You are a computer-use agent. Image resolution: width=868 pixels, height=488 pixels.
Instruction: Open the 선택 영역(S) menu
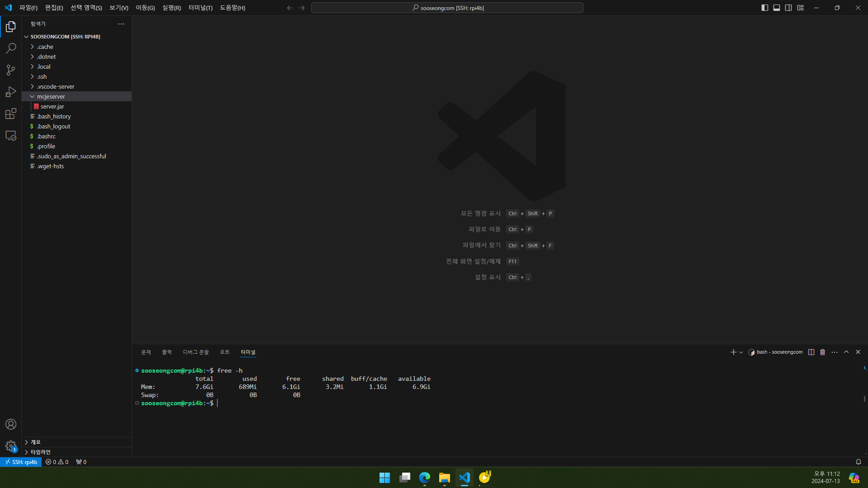pyautogui.click(x=86, y=8)
